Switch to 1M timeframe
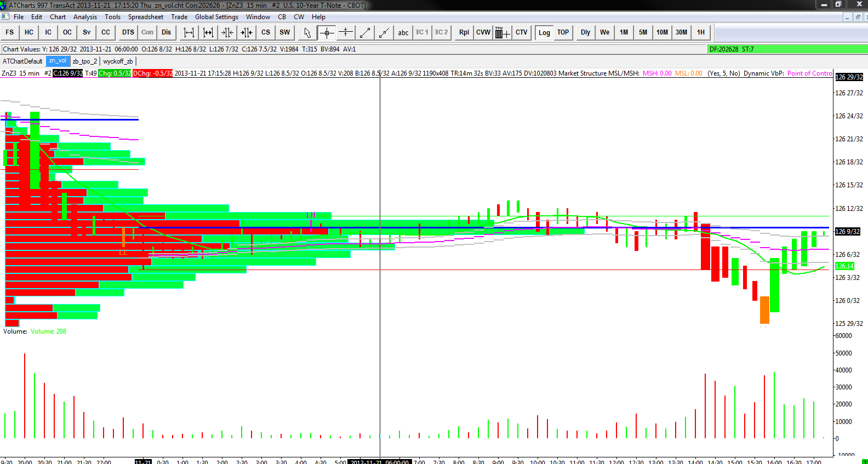The width and height of the screenshot is (868, 464). pos(624,32)
